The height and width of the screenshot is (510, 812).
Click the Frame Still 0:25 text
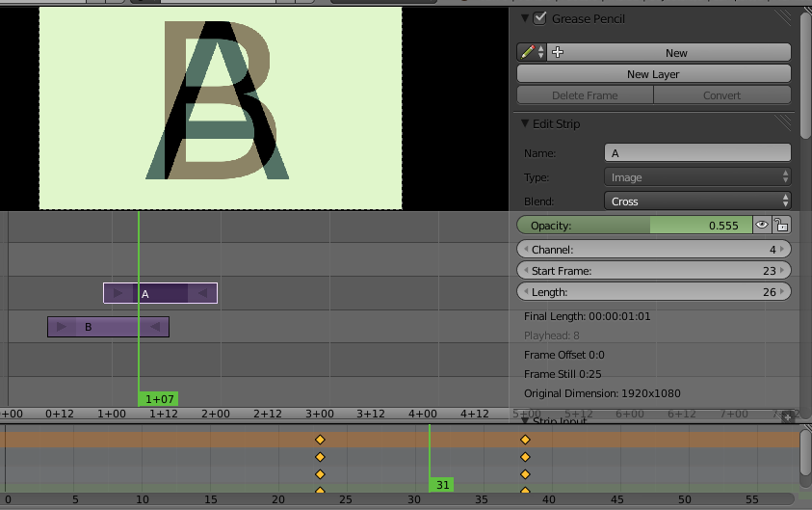[x=563, y=374]
